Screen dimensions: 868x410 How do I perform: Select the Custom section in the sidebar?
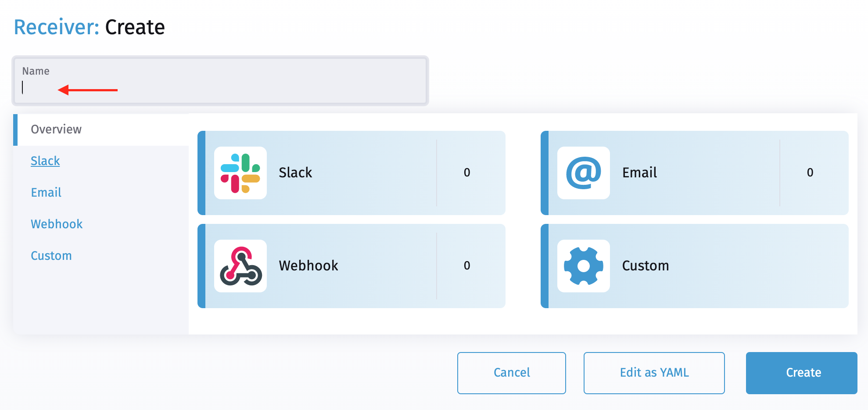[51, 255]
